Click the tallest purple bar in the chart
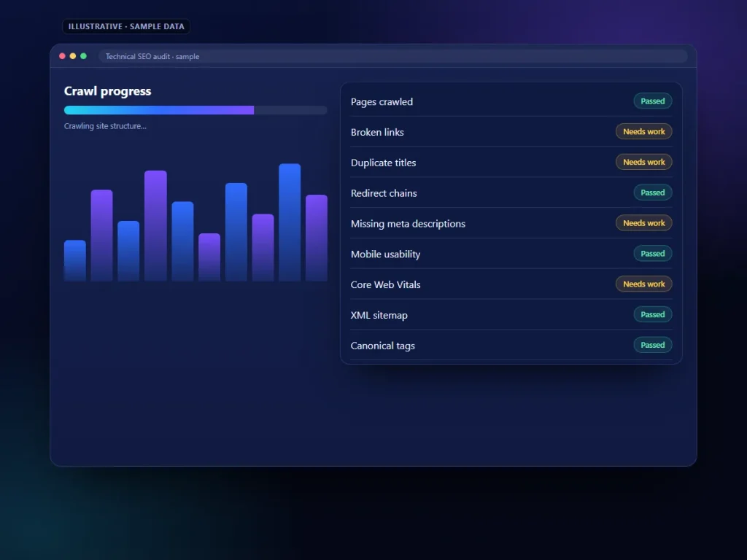This screenshot has width=747, height=560. coord(156,226)
